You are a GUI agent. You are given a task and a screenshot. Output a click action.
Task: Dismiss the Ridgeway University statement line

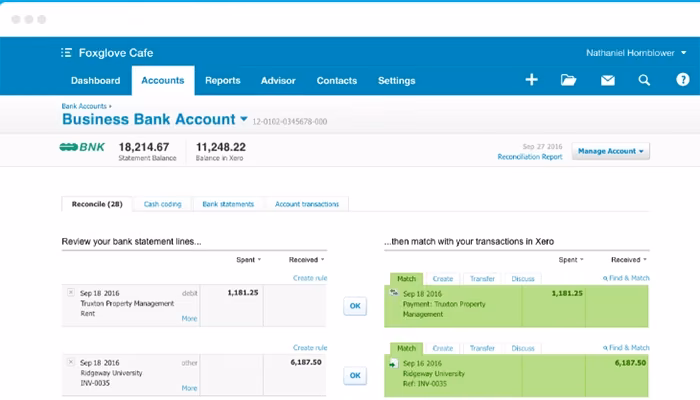pyautogui.click(x=71, y=362)
